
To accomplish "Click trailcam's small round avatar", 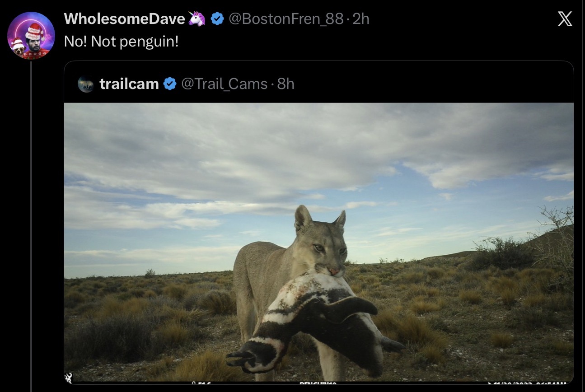I will pyautogui.click(x=85, y=84).
